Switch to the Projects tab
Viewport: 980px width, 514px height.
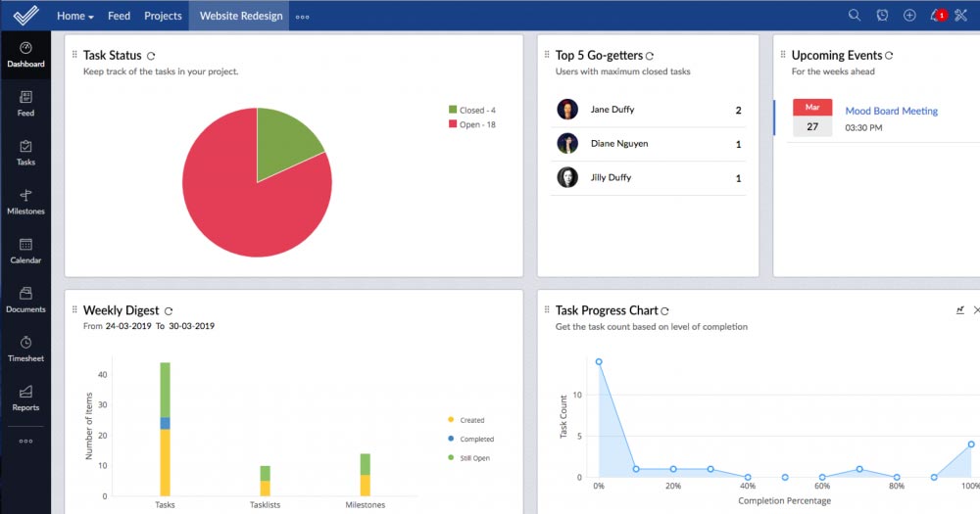163,16
